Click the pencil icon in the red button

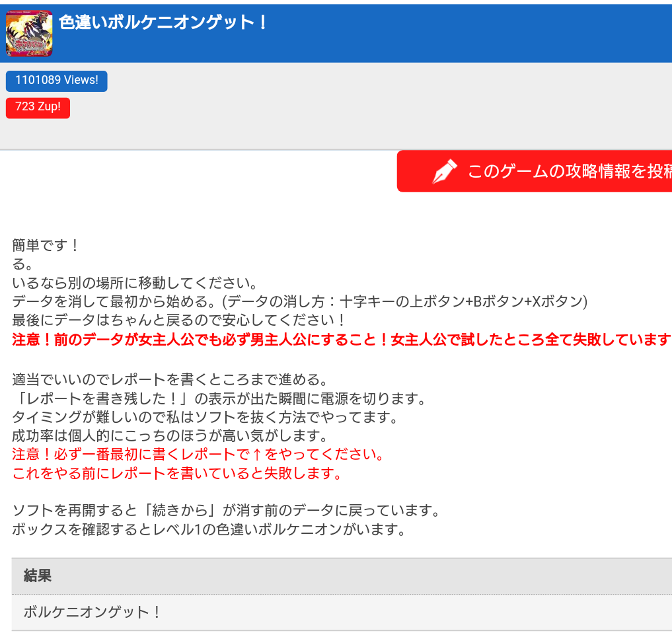(x=445, y=172)
